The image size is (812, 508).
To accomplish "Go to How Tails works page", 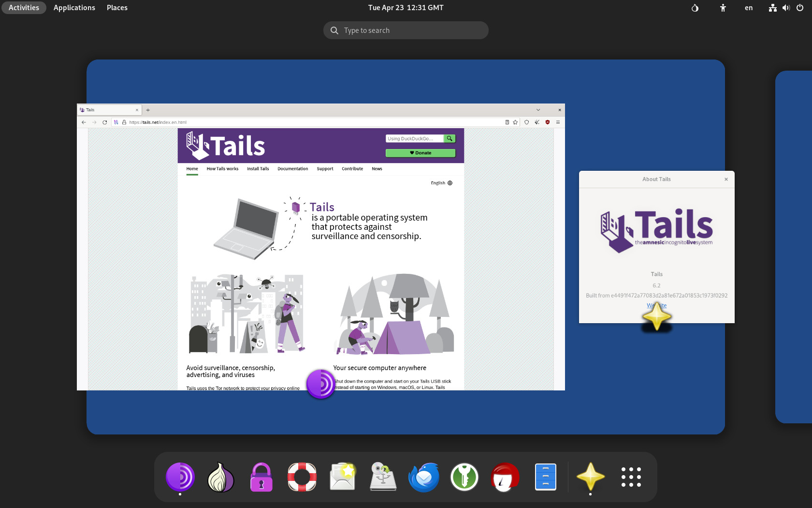I will [x=222, y=169].
